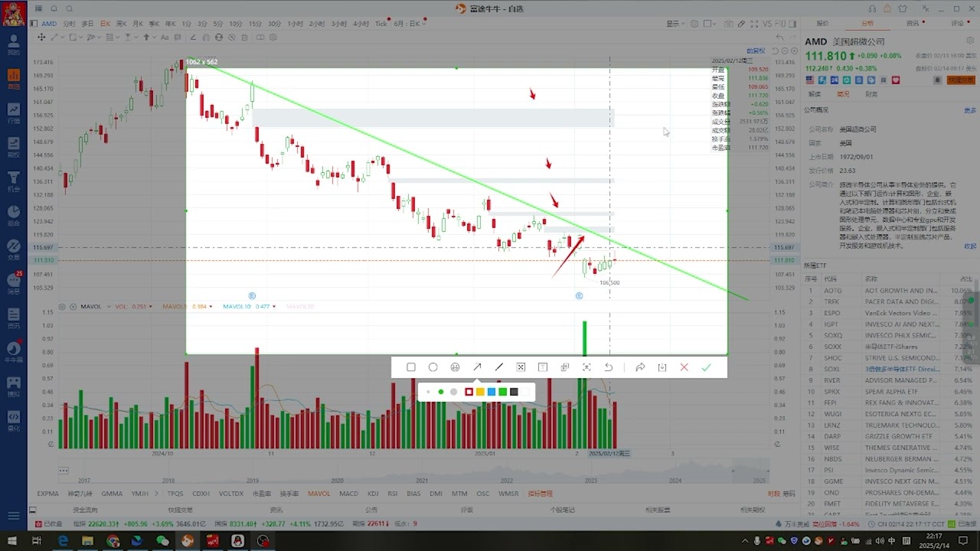
Task: Toggle the MAVOL indicator radio dot
Action: 73,307
